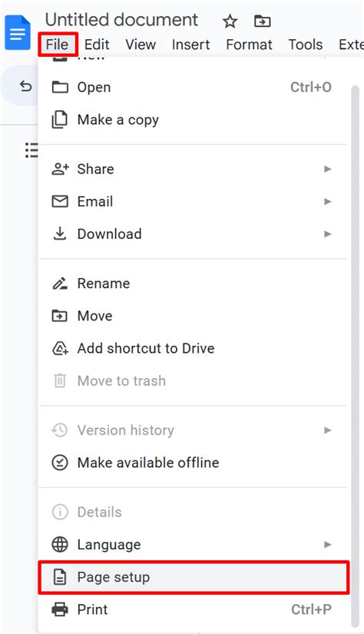Click the envelope icon beside Email
This screenshot has width=364, height=634.
coord(60,201)
